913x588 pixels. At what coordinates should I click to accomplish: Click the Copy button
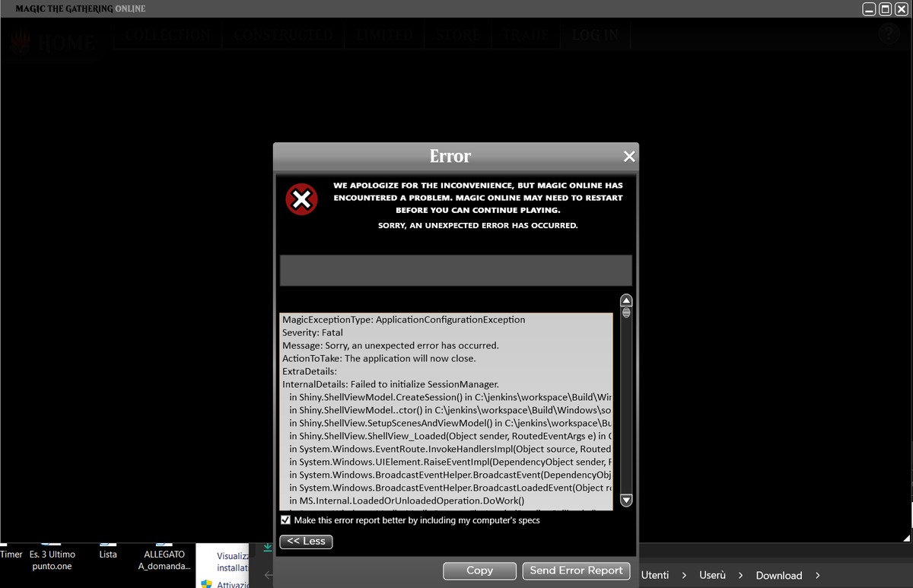coord(479,571)
